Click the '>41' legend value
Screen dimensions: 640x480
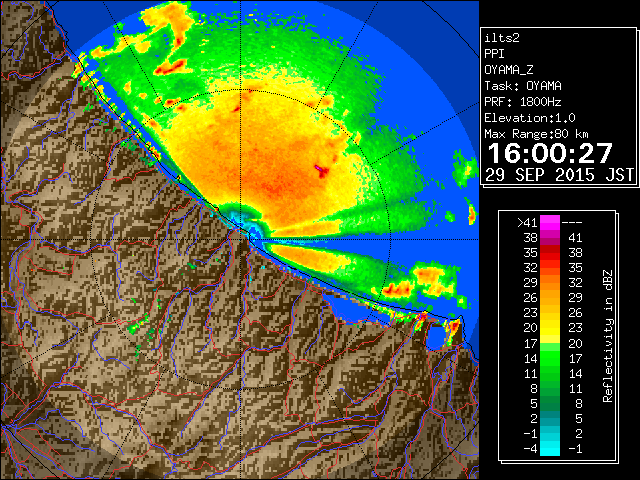[x=527, y=222]
